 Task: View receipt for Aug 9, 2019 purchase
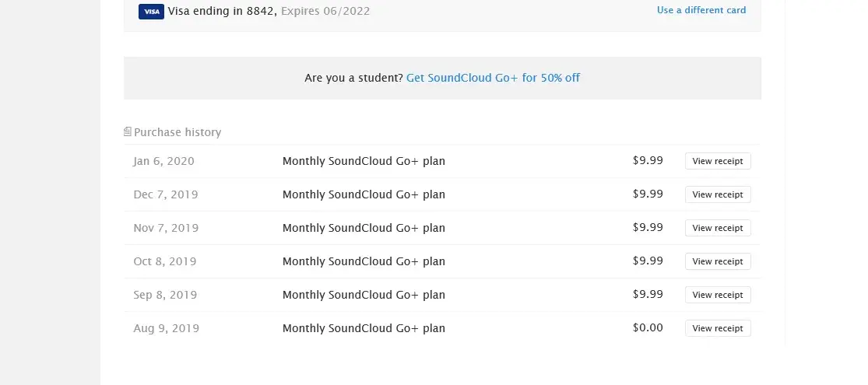tap(718, 328)
